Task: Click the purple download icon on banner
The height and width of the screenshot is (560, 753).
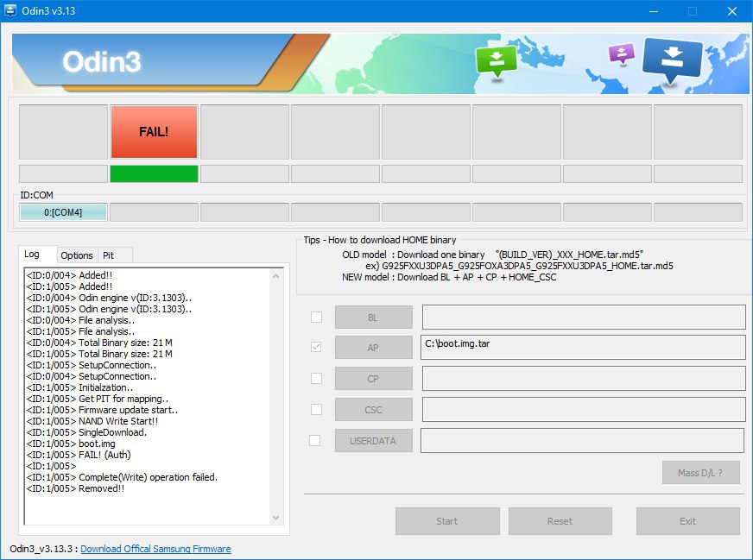Action: (622, 53)
